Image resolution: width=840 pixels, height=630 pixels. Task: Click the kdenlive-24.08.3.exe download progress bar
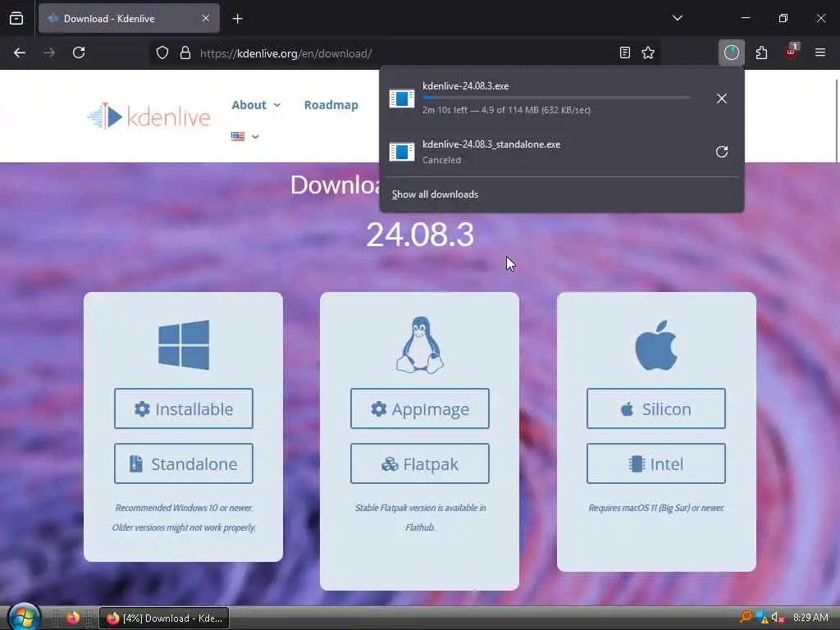click(x=556, y=98)
